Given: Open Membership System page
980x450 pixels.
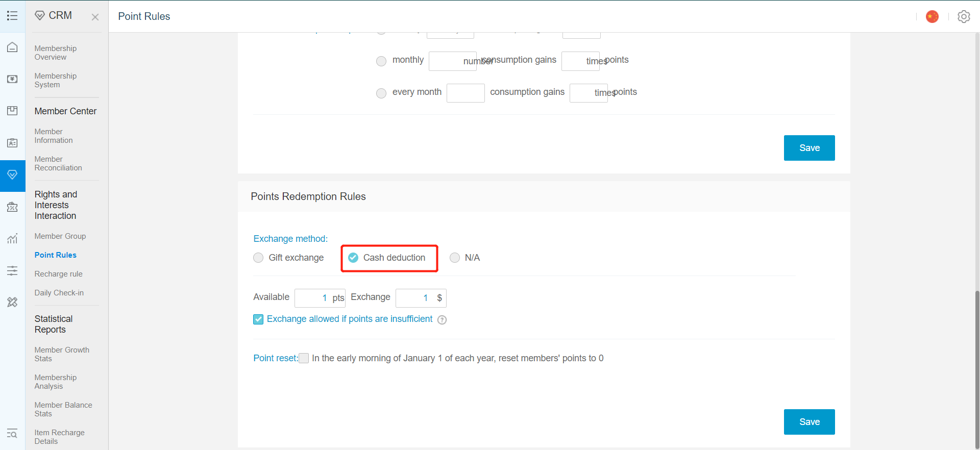Looking at the screenshot, I should click(x=56, y=80).
